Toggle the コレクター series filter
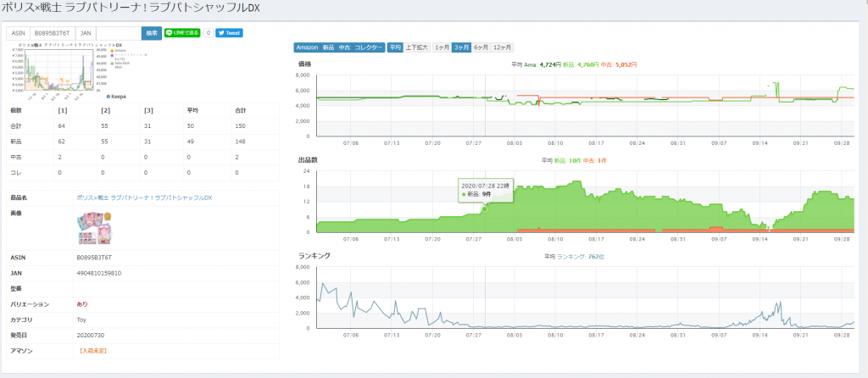 click(369, 47)
